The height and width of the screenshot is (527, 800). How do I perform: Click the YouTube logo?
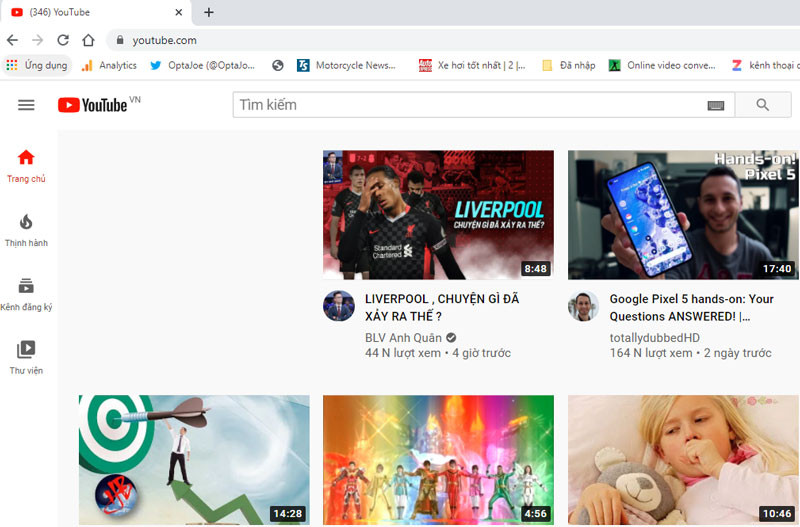coord(93,105)
